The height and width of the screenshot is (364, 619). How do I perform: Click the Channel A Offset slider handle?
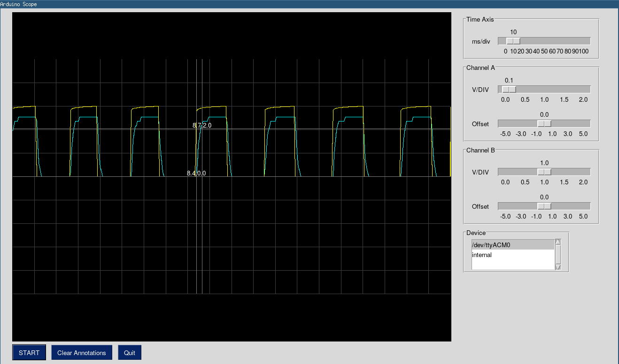(x=543, y=123)
